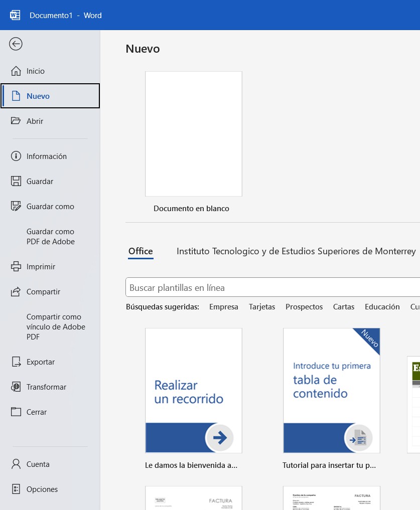The height and width of the screenshot is (510, 420).
Task: Click the Guardar floppy disk icon
Action: click(16, 181)
